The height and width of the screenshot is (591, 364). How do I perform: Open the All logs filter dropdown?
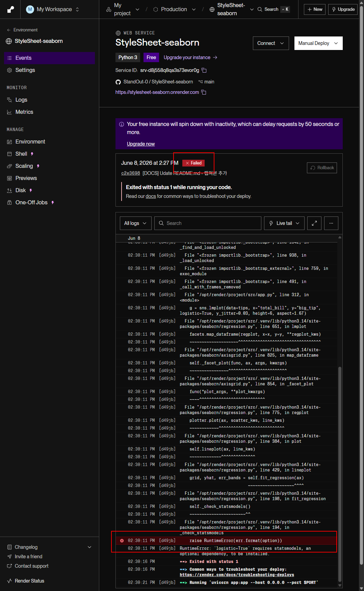[135, 223]
